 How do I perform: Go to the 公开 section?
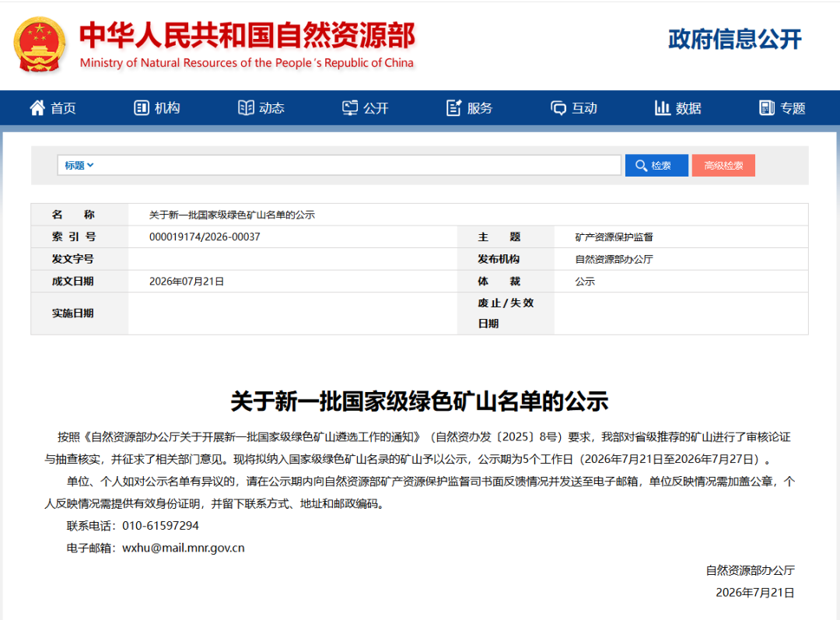[365, 107]
